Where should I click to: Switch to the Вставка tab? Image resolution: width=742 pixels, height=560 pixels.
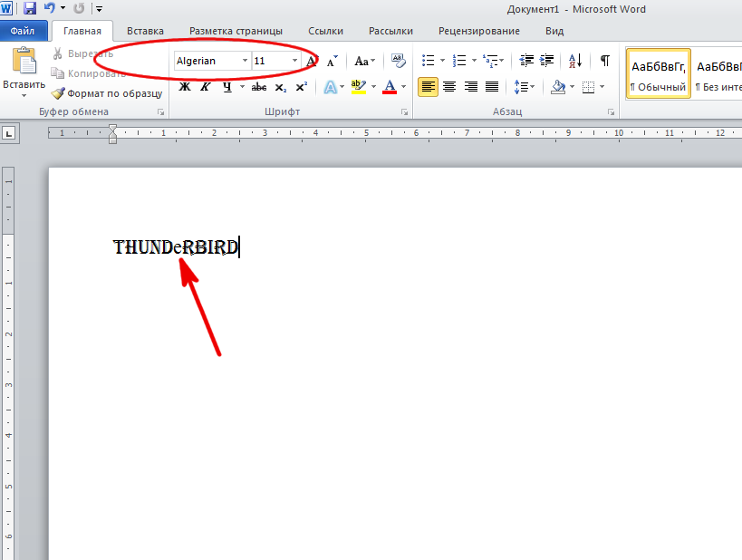point(145,31)
